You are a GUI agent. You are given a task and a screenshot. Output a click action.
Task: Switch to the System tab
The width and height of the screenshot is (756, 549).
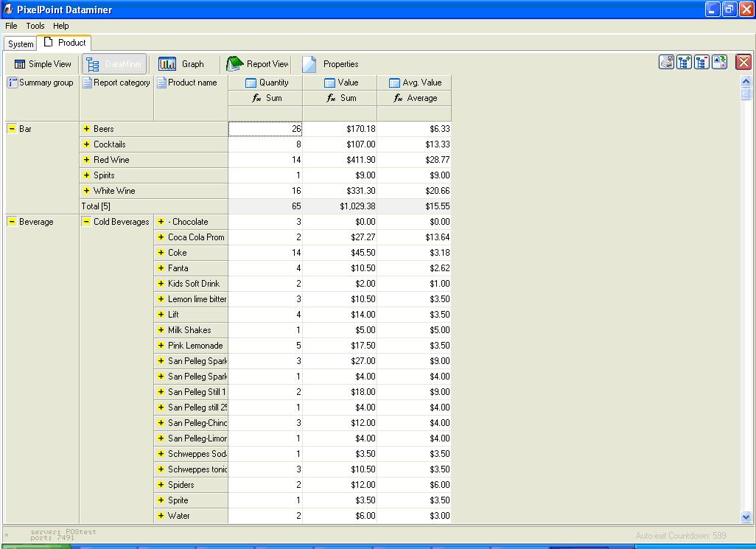click(x=21, y=43)
